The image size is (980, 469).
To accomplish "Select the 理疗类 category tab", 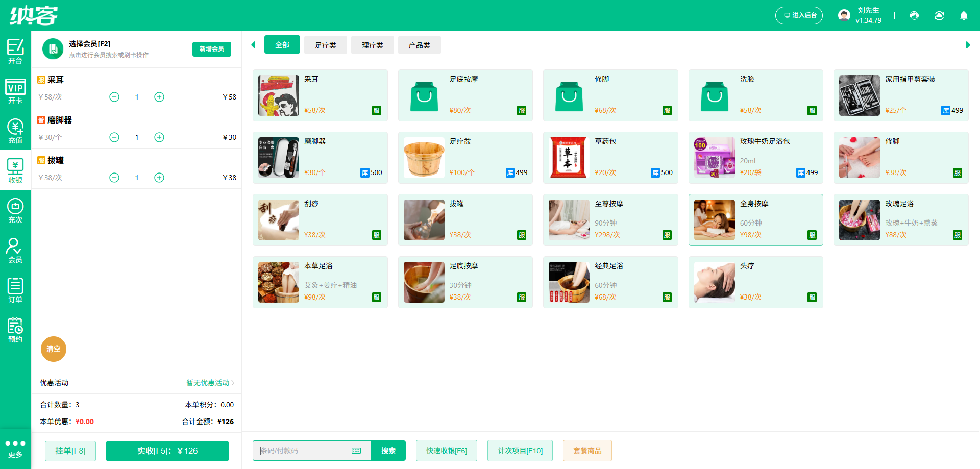I will pyautogui.click(x=373, y=45).
